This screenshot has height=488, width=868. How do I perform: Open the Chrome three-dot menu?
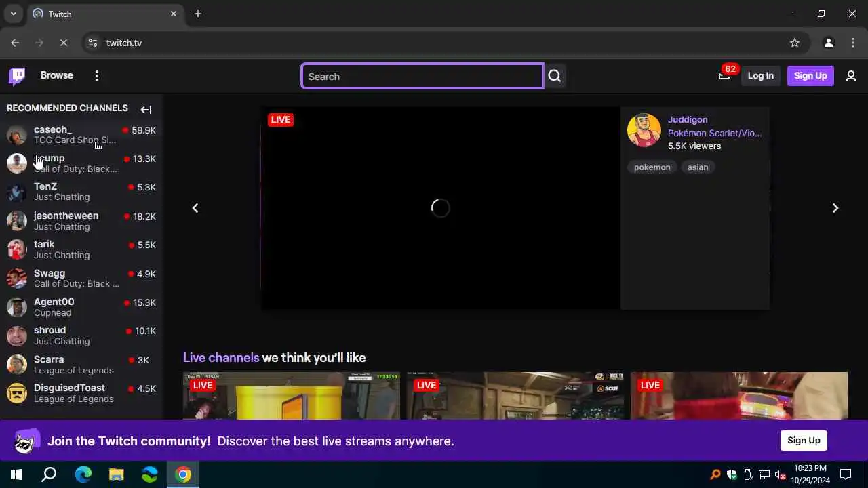(x=853, y=43)
